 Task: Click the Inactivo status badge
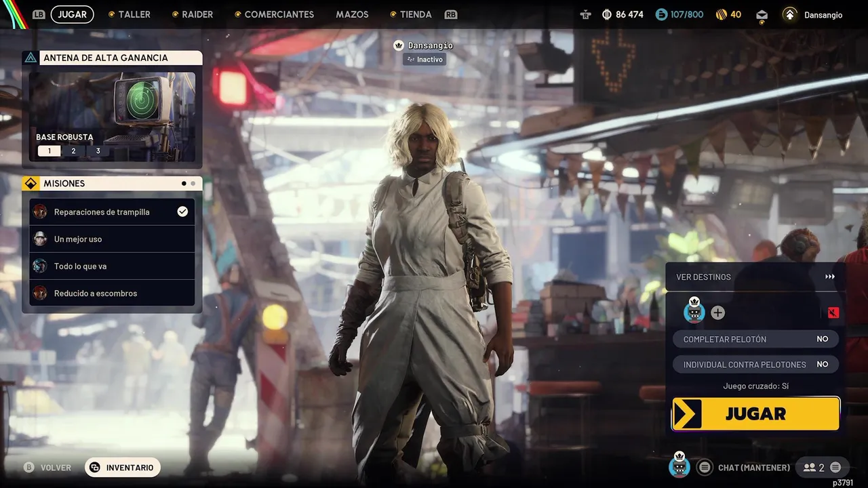[x=425, y=60]
